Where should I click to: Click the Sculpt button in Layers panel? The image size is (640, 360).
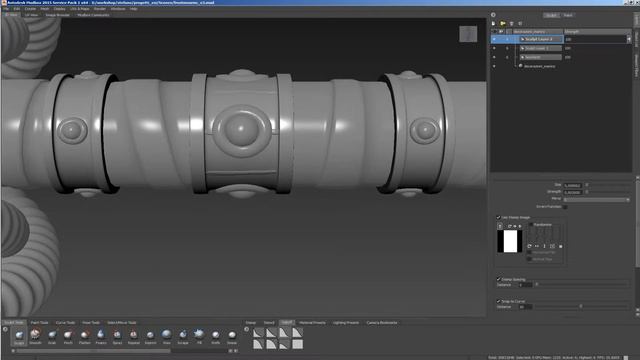(551, 15)
